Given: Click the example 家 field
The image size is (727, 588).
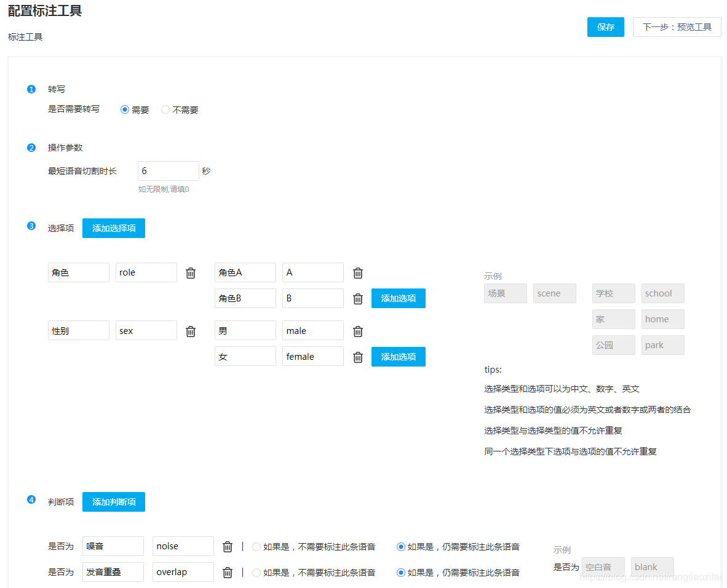Looking at the screenshot, I should pos(613,319).
